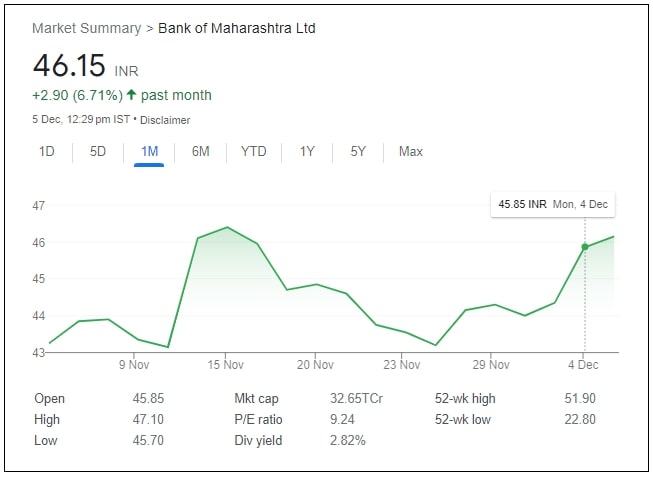Switch to the 5D range tab
The image size is (653, 477).
[98, 151]
